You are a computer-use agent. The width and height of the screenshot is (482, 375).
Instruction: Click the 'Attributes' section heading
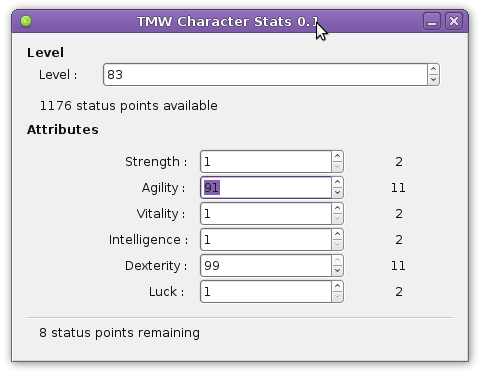point(63,130)
